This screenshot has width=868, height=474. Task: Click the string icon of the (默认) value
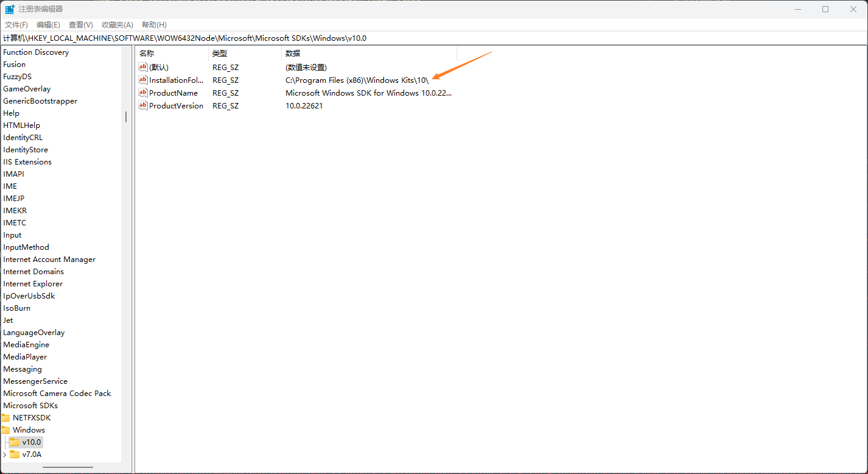pyautogui.click(x=143, y=67)
